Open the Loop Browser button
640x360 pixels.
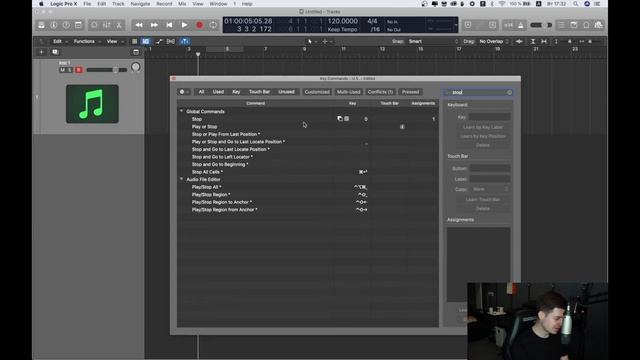[586, 25]
